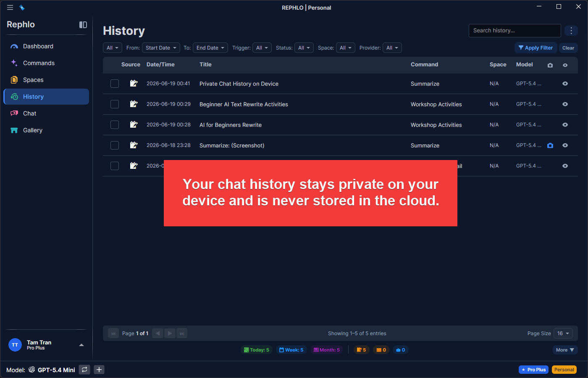Open the Page Size 16 dropdown
Viewport: 588px width, 378px height.
pos(563,333)
